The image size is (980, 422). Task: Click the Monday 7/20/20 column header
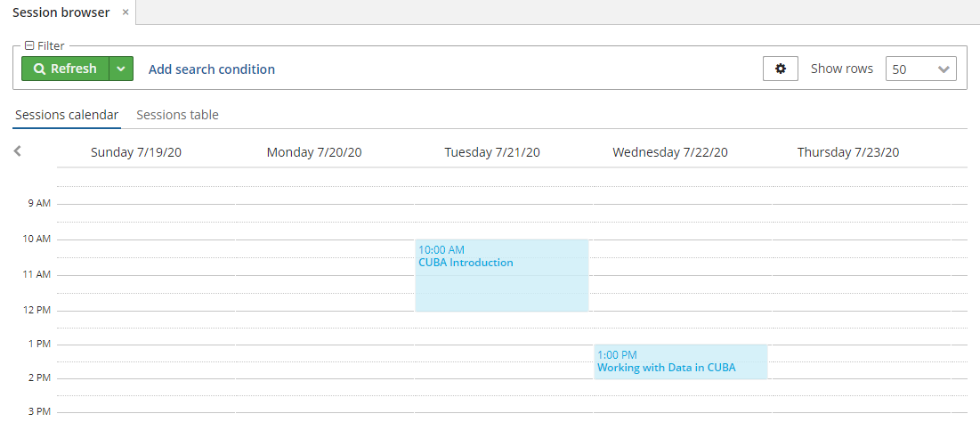[x=314, y=152]
